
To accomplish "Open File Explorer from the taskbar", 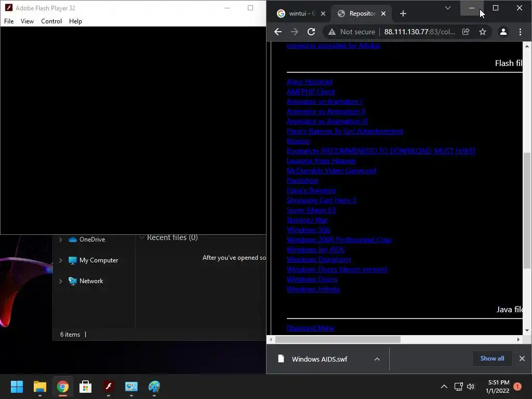I will (39, 387).
